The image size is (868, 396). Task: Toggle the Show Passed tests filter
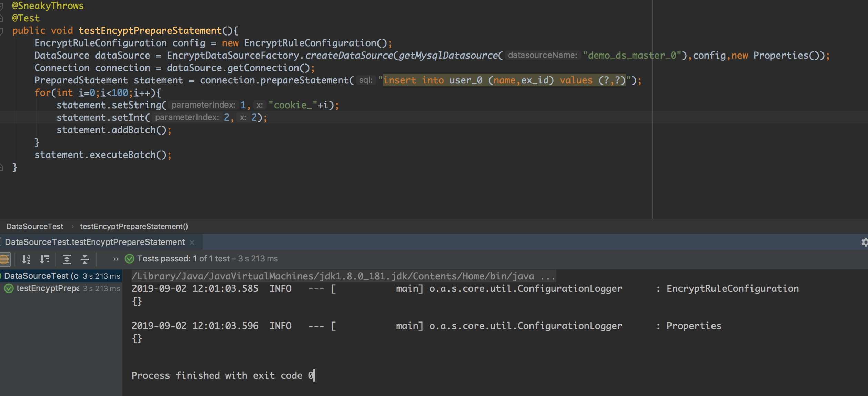point(5,259)
